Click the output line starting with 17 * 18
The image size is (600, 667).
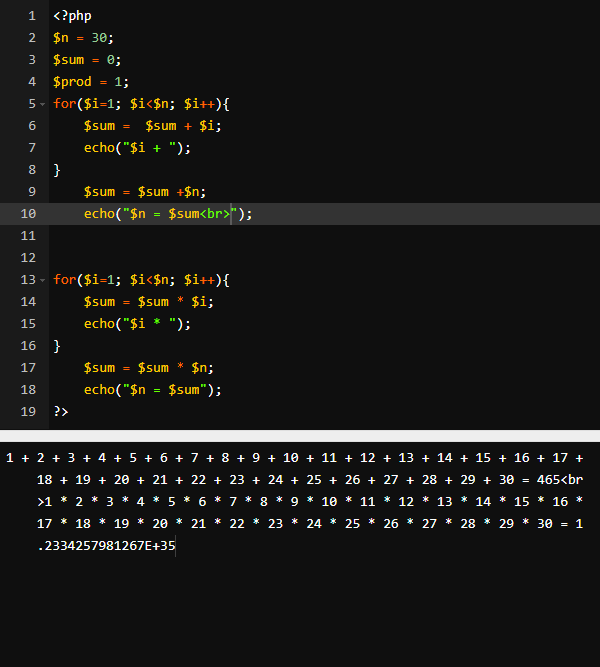tap(310, 524)
